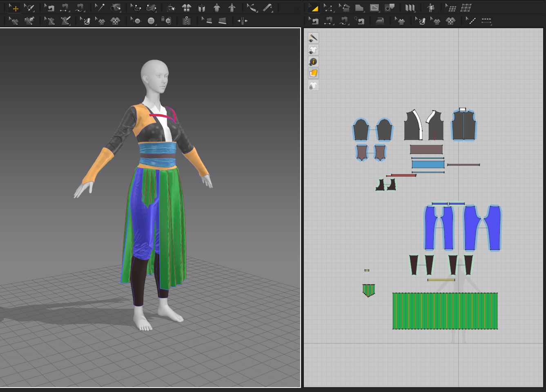The image size is (546, 392).
Task: Select Edit Curvature pattern tool
Action: (x=344, y=8)
